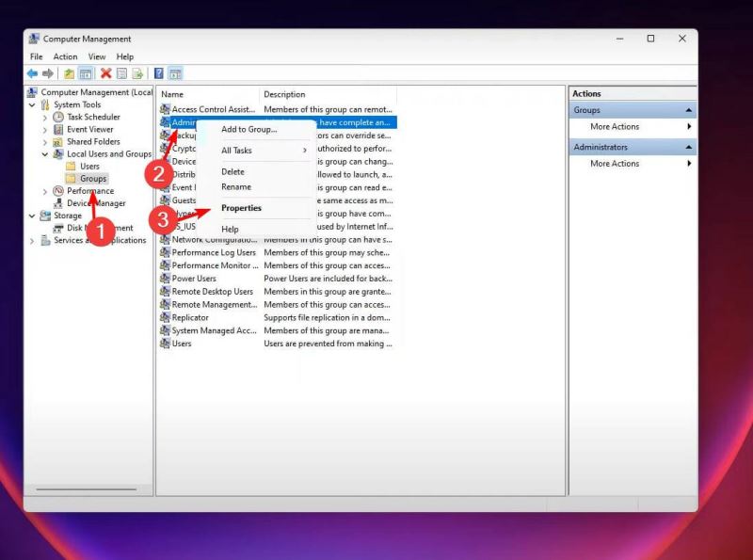The image size is (753, 560).
Task: Click More Actions under Groups
Action: point(614,126)
